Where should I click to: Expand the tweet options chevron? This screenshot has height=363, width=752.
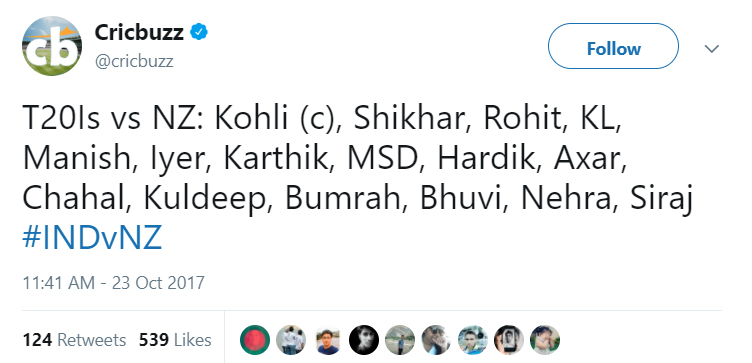click(712, 48)
